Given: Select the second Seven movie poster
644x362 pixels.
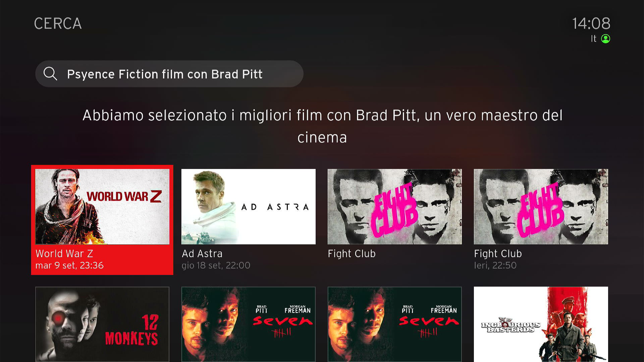Looking at the screenshot, I should tap(395, 324).
